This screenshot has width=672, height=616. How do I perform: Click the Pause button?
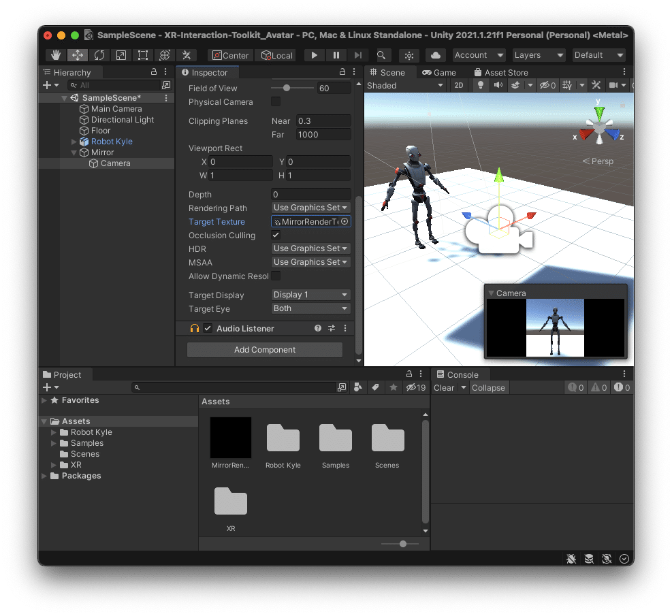pyautogui.click(x=336, y=55)
